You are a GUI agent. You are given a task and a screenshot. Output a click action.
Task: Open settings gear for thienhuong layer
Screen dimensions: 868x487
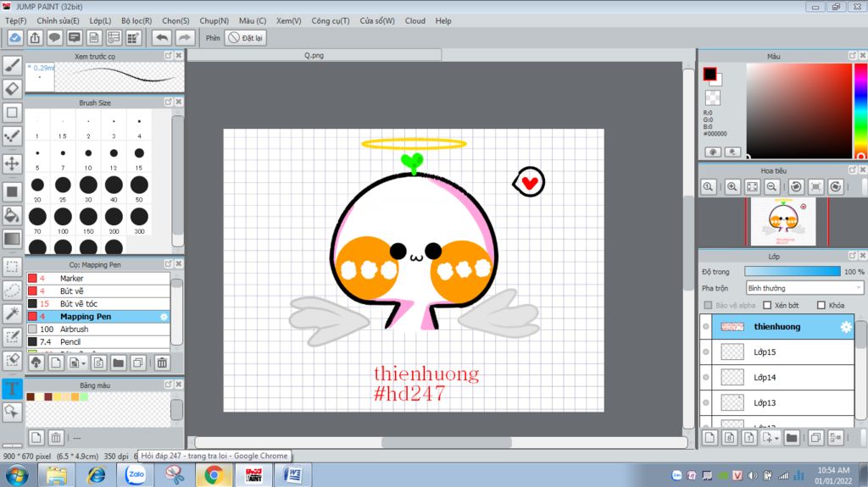[846, 327]
